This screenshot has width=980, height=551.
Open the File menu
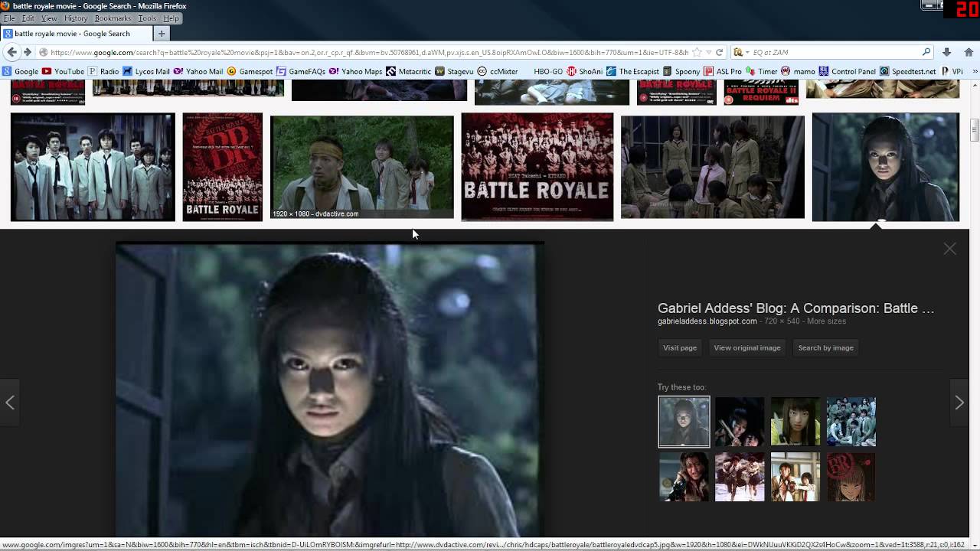9,18
